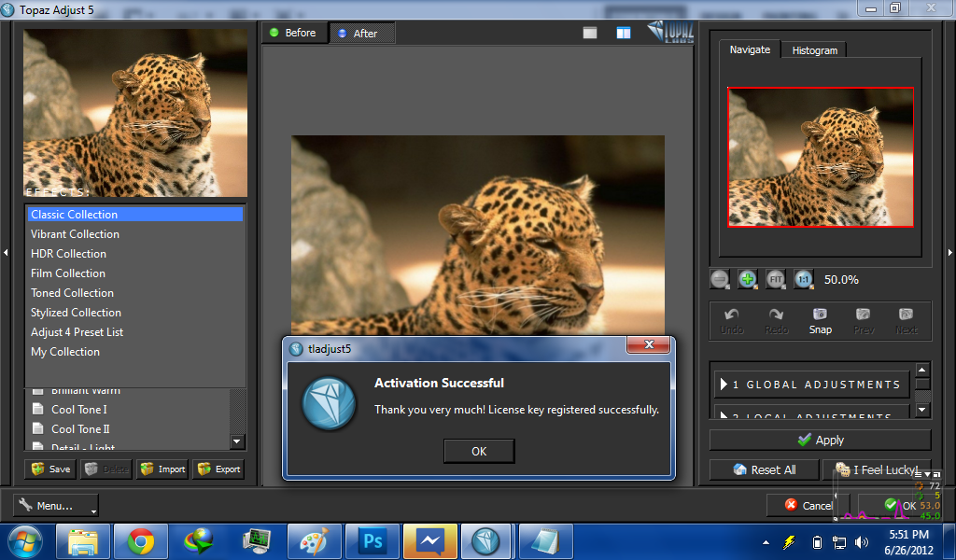This screenshot has height=560, width=956.
Task: Open Google Chrome from taskbar
Action: (x=141, y=541)
